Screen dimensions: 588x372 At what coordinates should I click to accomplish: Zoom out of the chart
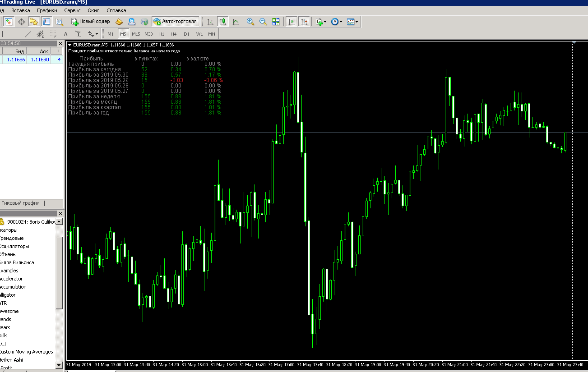click(x=263, y=21)
